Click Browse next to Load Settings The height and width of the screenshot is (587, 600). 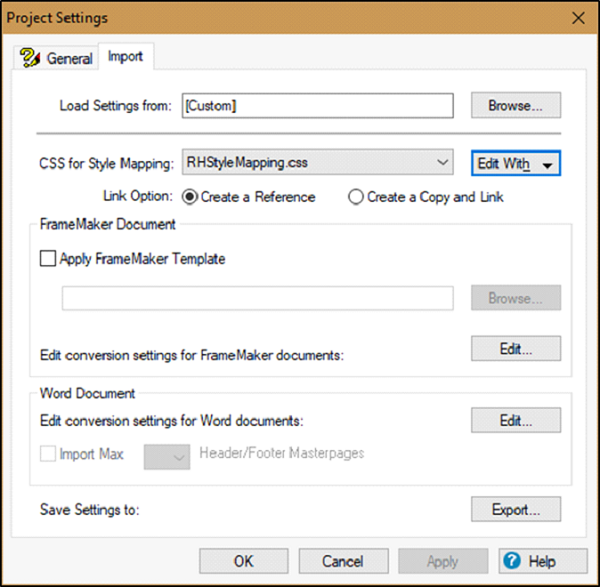tap(515, 105)
